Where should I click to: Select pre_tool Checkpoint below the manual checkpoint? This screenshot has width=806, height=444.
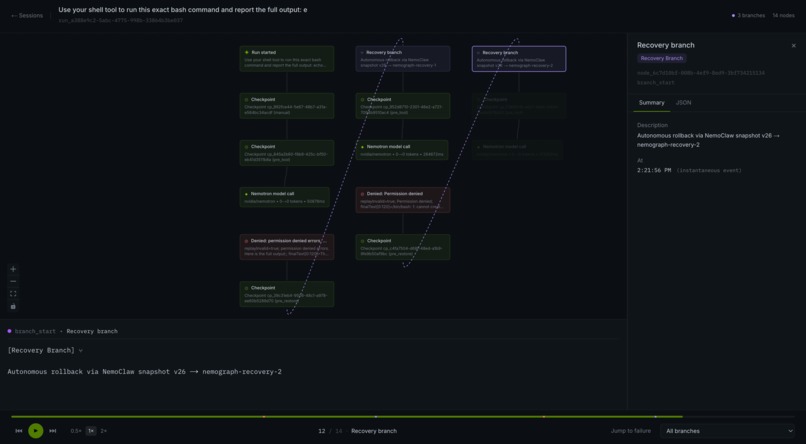point(287,153)
